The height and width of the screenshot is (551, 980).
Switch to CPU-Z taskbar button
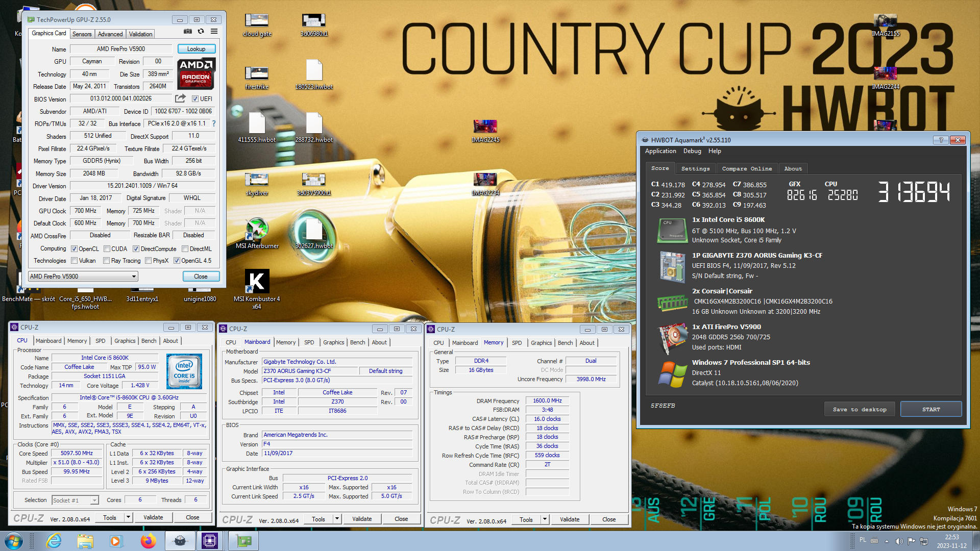tap(210, 541)
